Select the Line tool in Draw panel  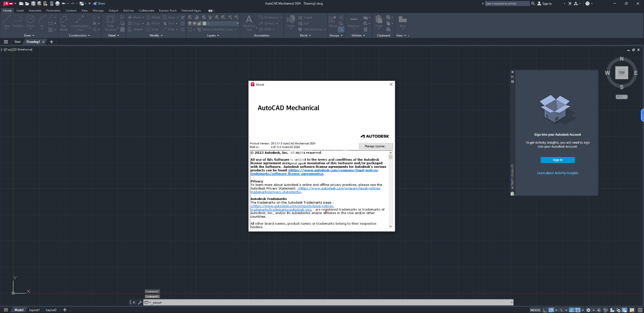[x=6, y=21]
